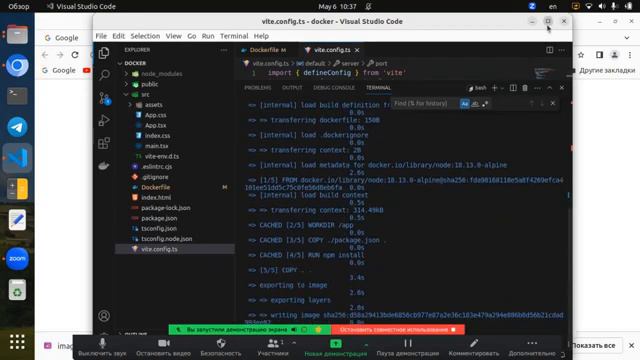Open the Search view in the activity bar
The width and height of the screenshot is (640, 360).
click(x=104, y=75)
